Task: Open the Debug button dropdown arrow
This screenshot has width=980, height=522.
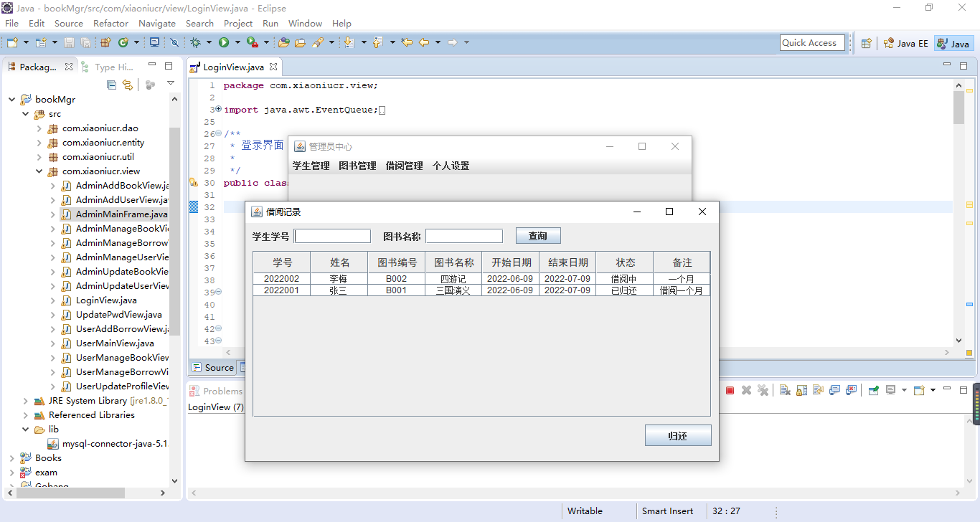Action: coord(209,42)
